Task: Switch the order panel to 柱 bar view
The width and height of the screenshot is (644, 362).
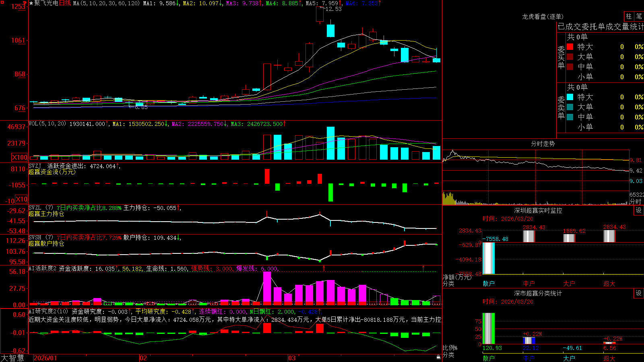Action: click(x=629, y=16)
